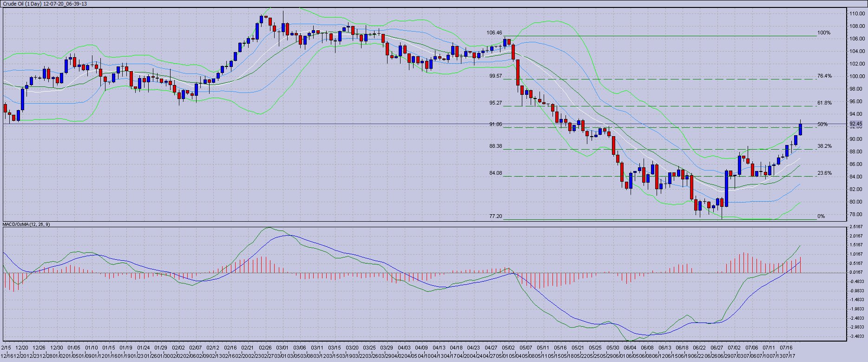Click the 2.5167 value on MACD scale
The height and width of the screenshot is (362, 868).
click(x=856, y=227)
